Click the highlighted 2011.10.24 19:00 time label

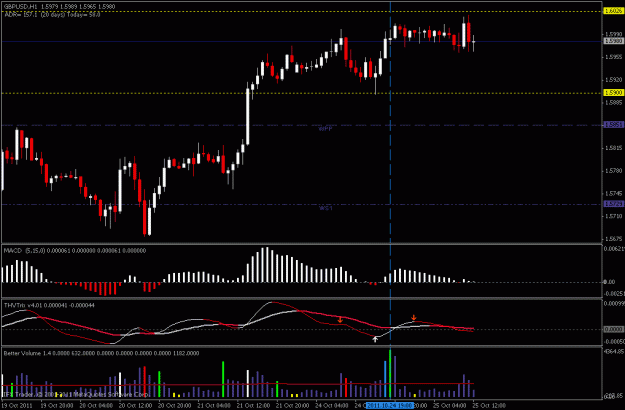point(389,406)
